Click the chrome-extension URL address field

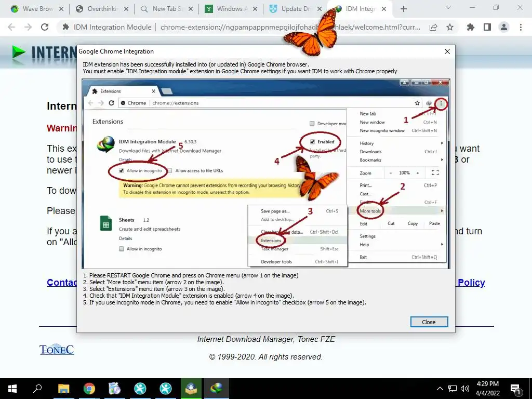[290, 27]
